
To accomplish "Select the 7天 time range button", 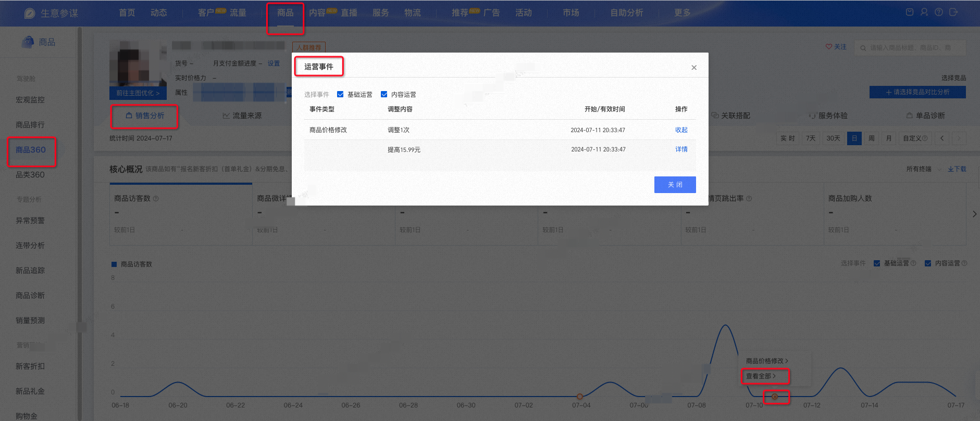I will tap(811, 138).
